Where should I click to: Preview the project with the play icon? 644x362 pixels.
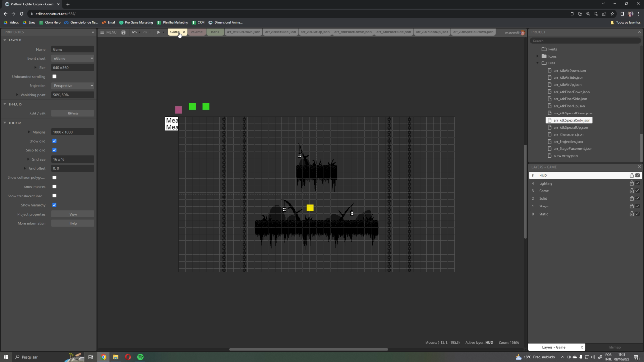click(x=158, y=32)
